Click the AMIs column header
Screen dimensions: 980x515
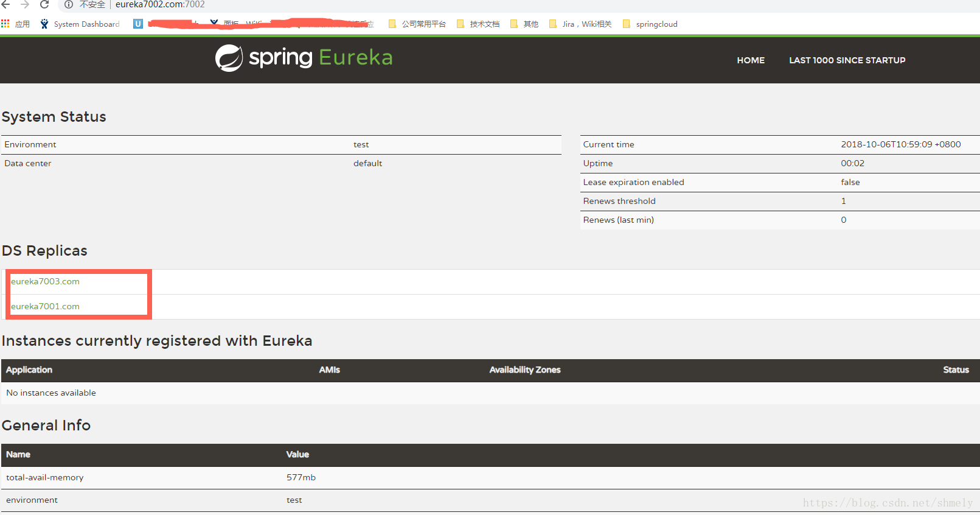coord(330,370)
